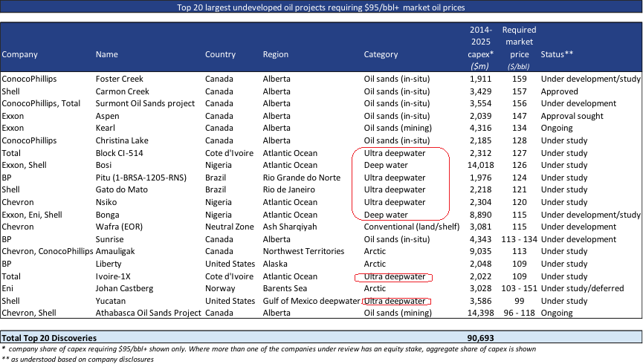The height and width of the screenshot is (364, 643).
Task: Select the Company column header
Action: click(19, 54)
